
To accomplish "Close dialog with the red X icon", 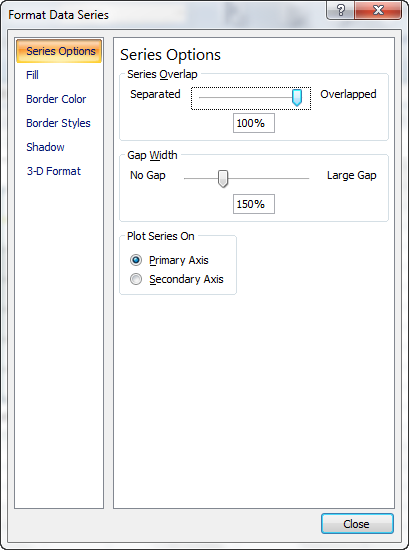I will pos(378,10).
